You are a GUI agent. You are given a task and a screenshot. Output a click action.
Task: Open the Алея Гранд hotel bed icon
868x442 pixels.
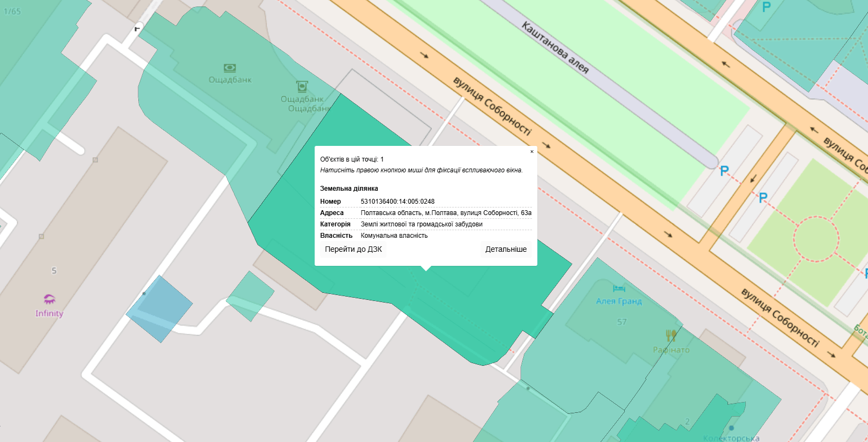coord(619,289)
